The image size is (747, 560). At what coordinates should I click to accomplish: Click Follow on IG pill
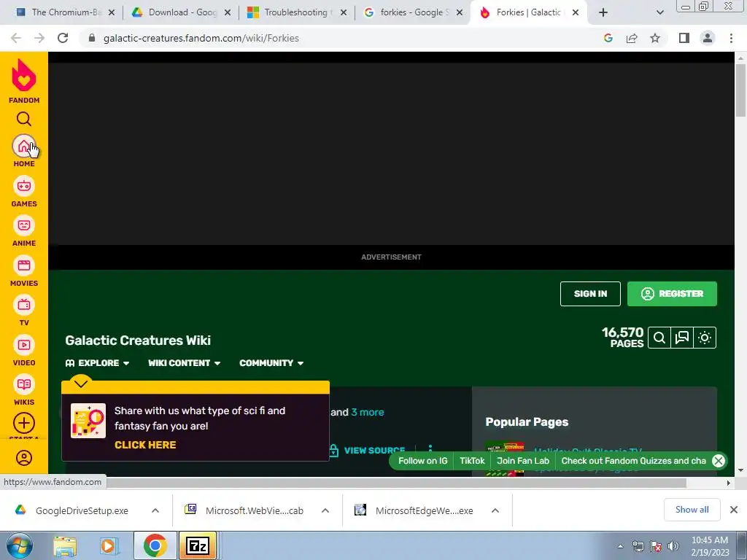click(x=422, y=461)
